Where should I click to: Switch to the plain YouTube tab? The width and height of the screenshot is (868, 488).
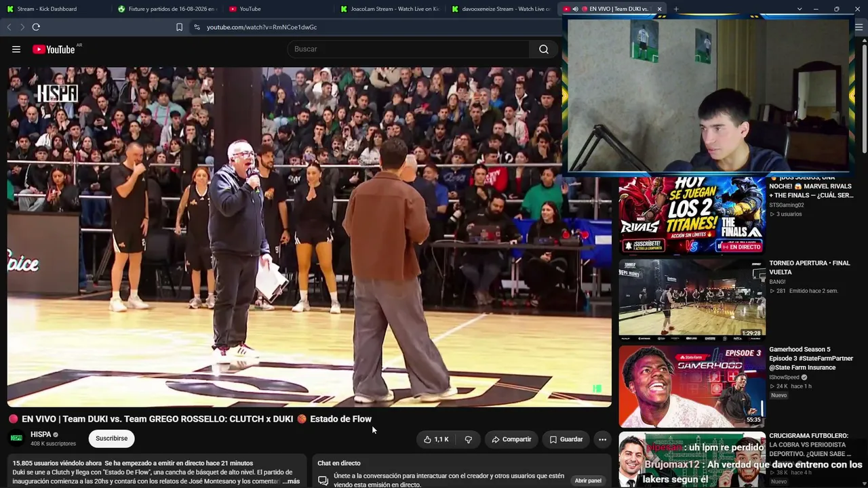point(278,9)
